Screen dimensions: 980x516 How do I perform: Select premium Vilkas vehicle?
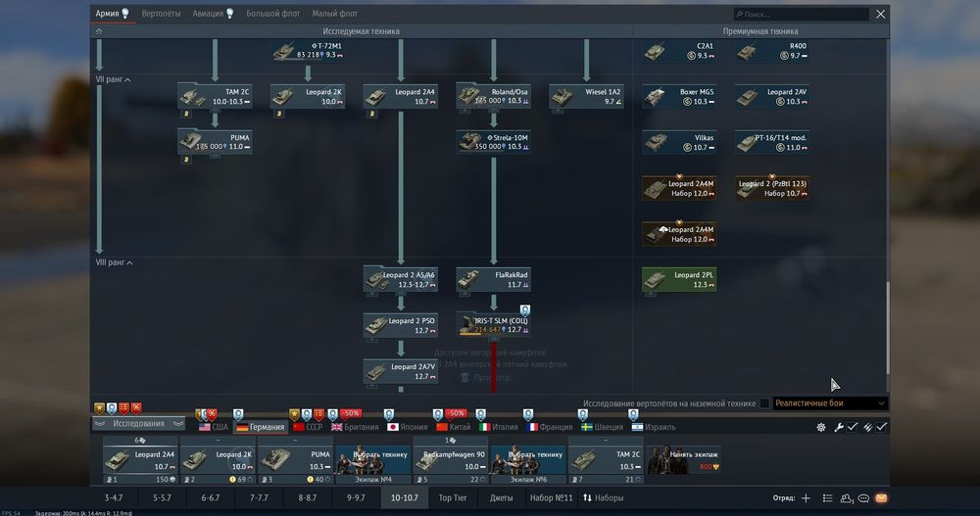[x=679, y=142]
